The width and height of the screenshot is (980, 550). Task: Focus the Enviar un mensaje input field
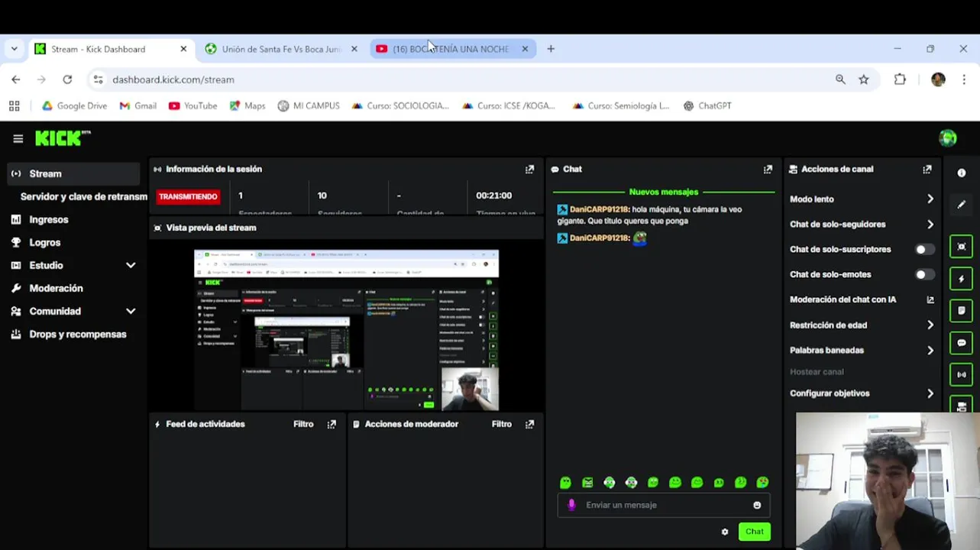click(663, 505)
